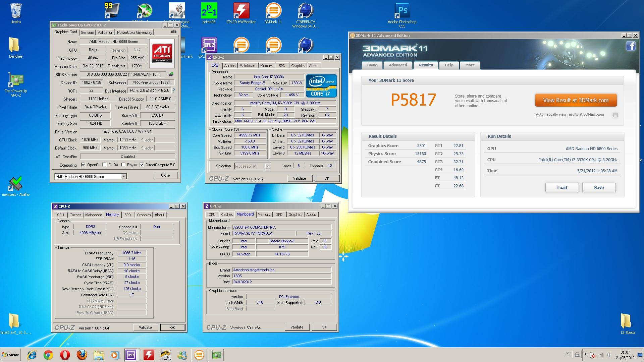This screenshot has height=362, width=644.
Task: Click the 3DMark orange taskbar icon
Action: (199, 355)
